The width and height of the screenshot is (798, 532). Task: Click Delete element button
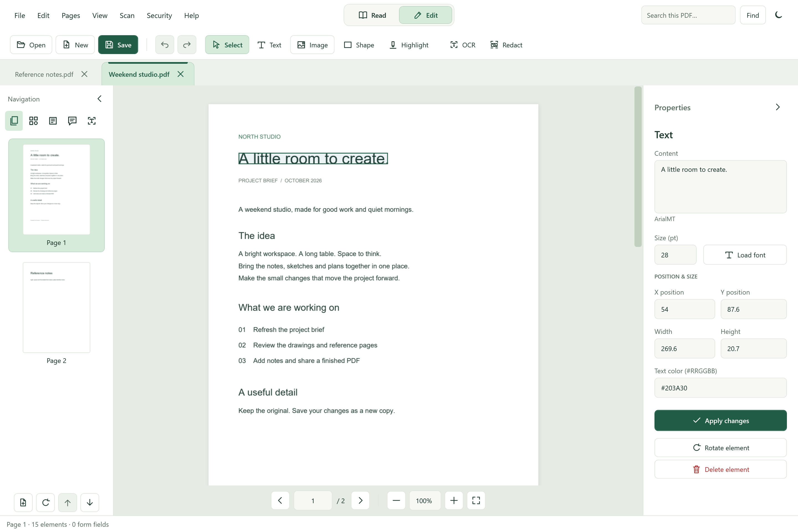(x=720, y=470)
